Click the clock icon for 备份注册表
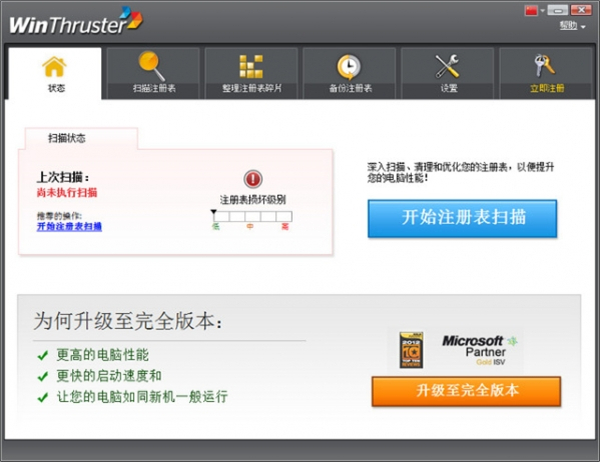Viewport: 600px width, 462px height. (x=348, y=67)
